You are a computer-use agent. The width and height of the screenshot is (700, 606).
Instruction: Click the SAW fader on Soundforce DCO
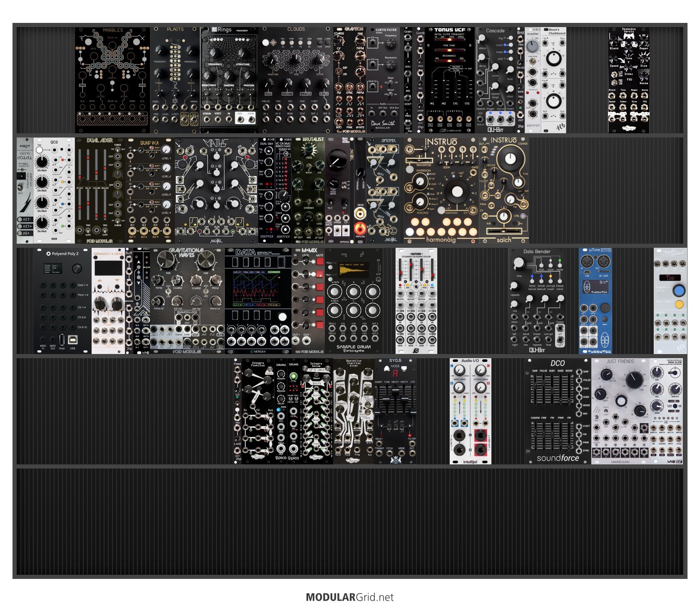coord(535,389)
